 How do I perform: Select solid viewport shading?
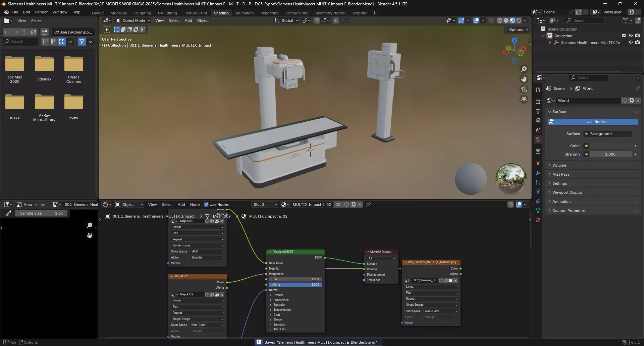pos(506,20)
